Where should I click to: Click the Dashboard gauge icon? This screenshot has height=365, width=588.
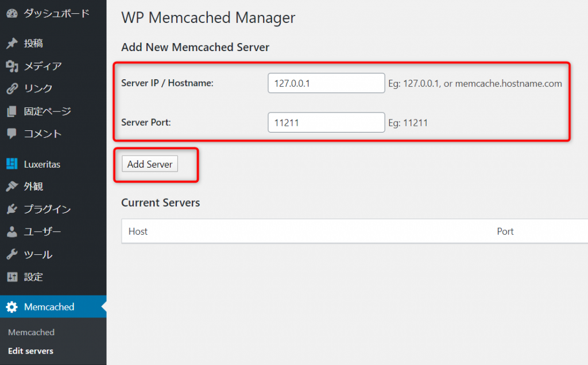point(11,13)
